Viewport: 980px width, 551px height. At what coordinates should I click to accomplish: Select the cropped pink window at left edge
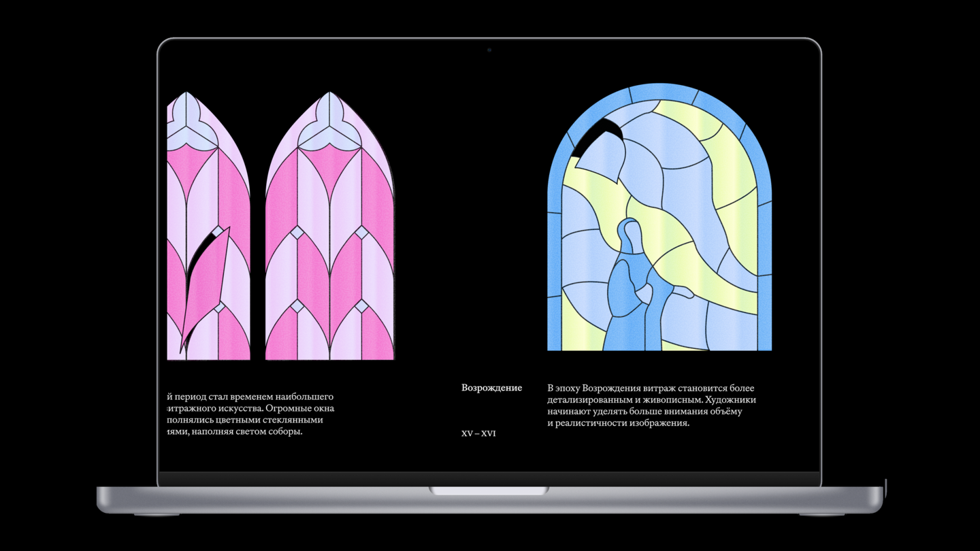208,226
